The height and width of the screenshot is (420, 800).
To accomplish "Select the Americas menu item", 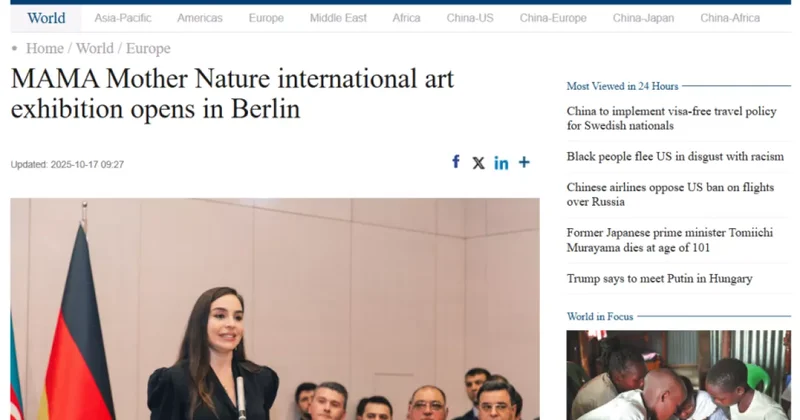I will point(200,18).
